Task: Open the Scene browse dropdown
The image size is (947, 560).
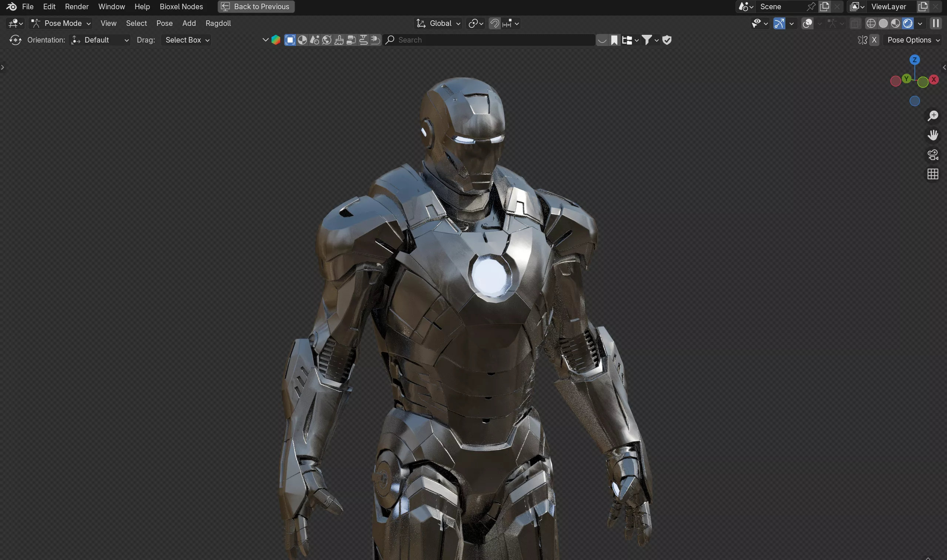Action: 746,6
